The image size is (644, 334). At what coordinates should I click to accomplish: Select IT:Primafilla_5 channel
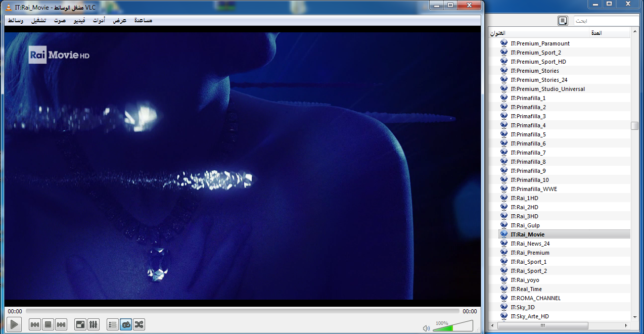point(528,134)
